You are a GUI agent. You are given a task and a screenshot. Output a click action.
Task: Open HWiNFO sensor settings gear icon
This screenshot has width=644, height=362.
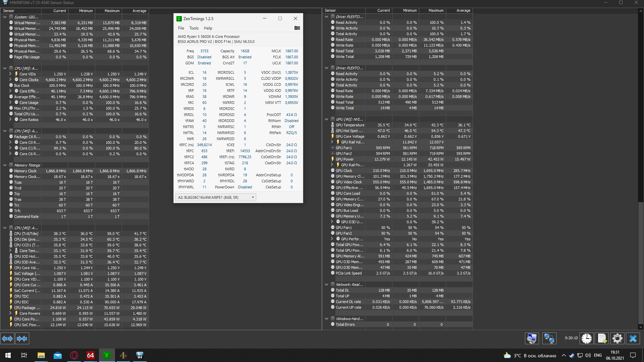click(617, 339)
